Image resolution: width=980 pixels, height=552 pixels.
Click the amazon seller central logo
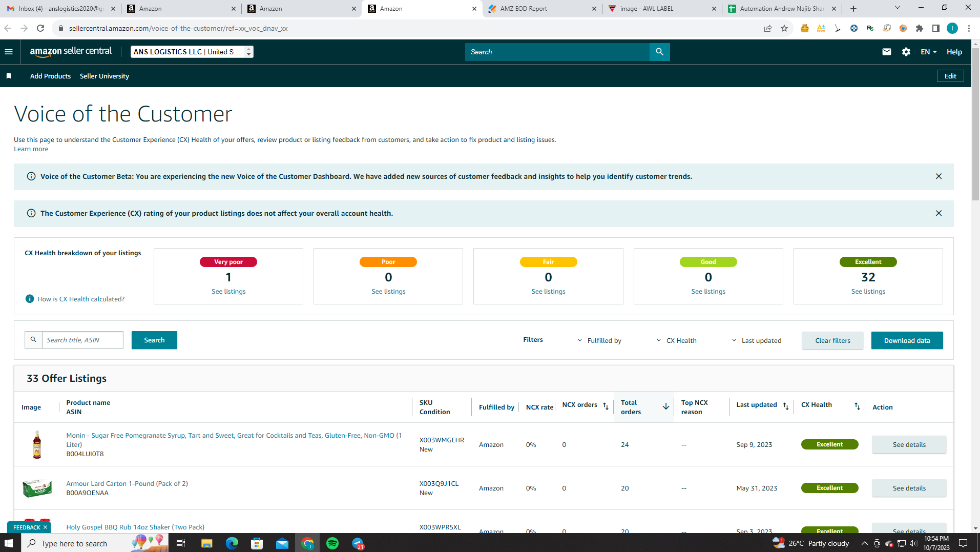71,52
